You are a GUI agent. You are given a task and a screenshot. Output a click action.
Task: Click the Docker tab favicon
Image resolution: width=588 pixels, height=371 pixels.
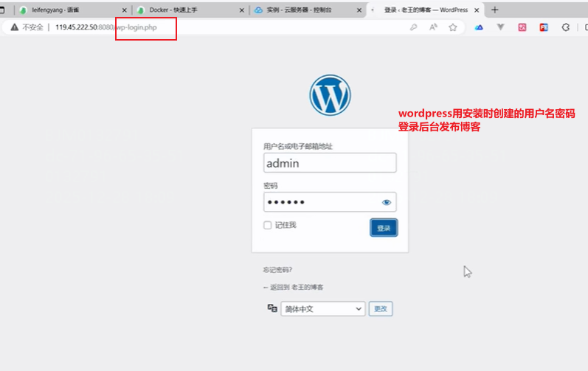point(141,10)
